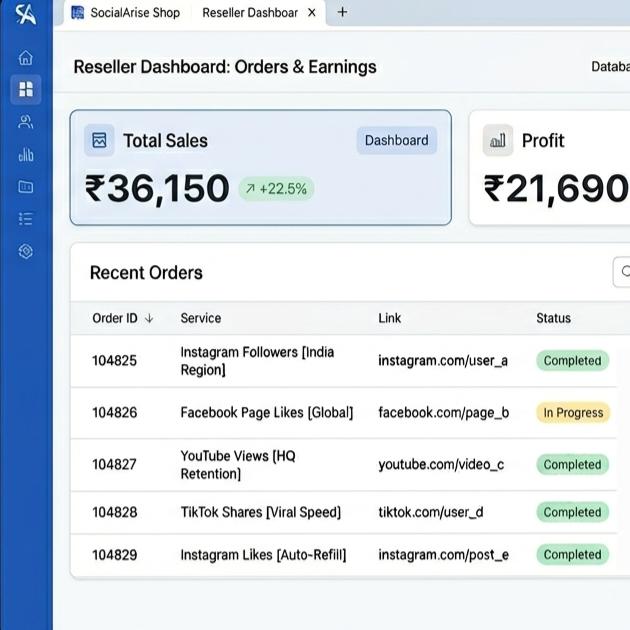Click the SocialArise Shop tab favicon
The width and height of the screenshot is (630, 630).
78,13
